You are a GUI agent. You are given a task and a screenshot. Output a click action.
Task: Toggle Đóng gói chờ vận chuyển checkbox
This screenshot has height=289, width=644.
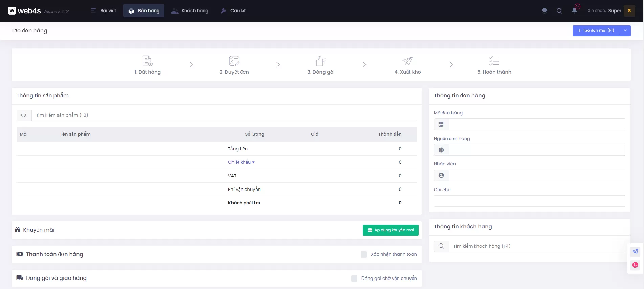(354, 279)
